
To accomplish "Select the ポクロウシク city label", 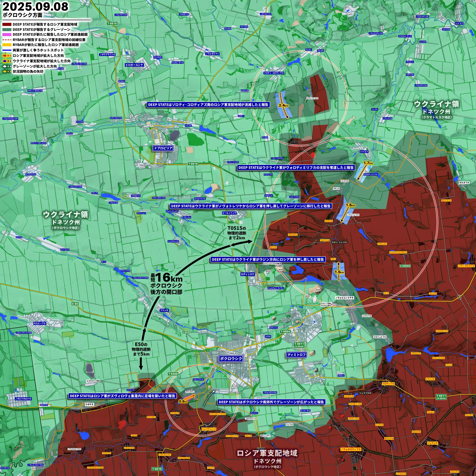I will 231,359.
